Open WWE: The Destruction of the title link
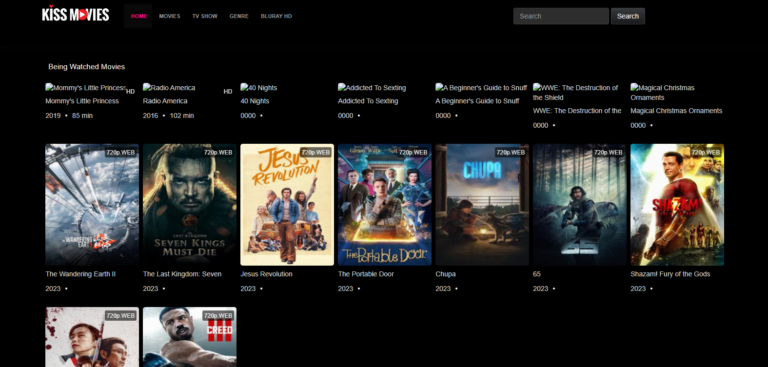 click(x=577, y=111)
